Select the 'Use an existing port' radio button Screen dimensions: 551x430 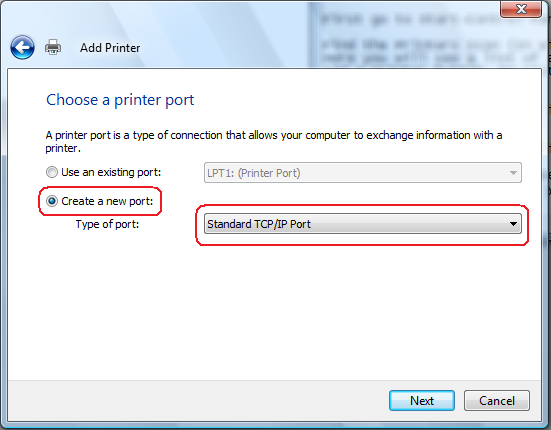(x=52, y=172)
